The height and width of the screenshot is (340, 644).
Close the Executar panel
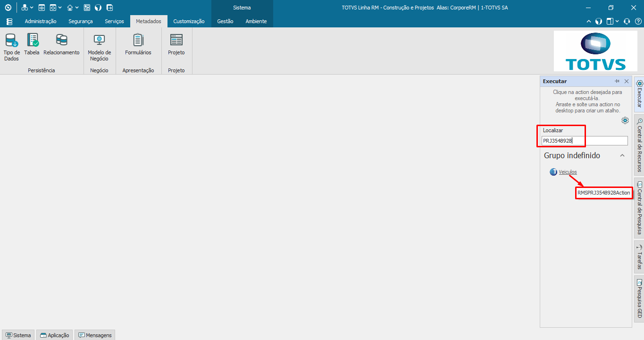coord(627,81)
